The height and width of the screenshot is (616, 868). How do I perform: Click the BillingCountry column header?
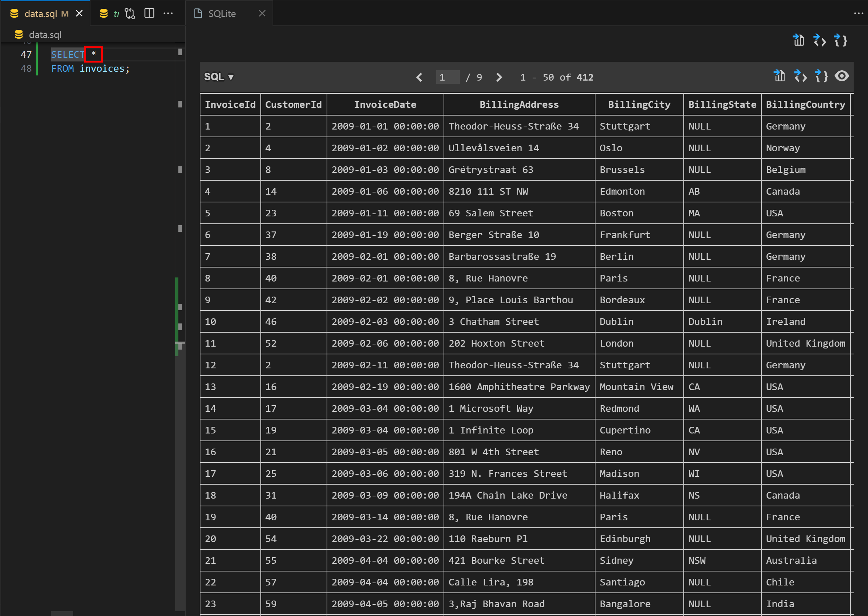point(805,105)
